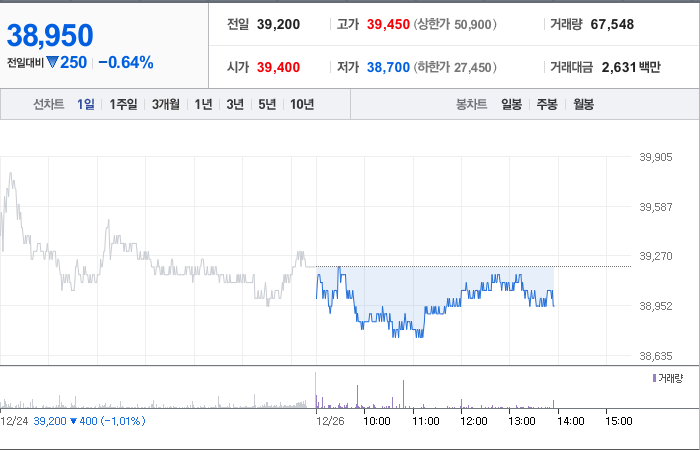The height and width of the screenshot is (450, 700).
Task: Click the 10:00 time axis label
Action: coord(377,421)
